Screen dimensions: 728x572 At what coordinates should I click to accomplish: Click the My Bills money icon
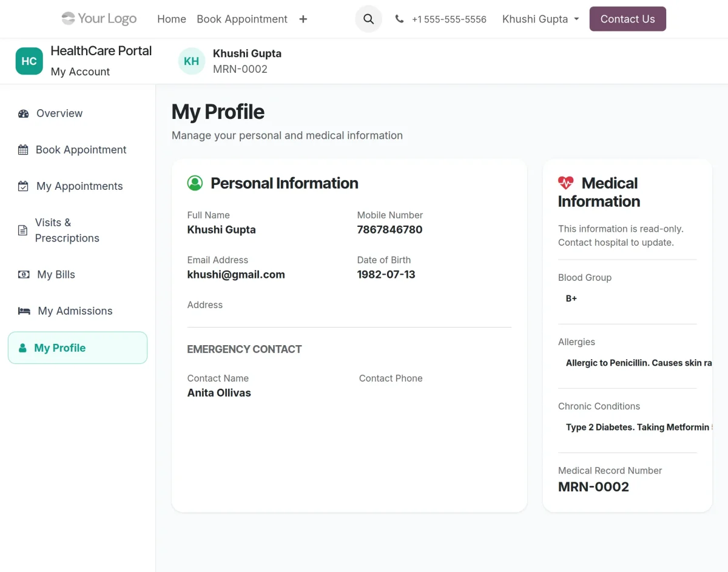24,275
